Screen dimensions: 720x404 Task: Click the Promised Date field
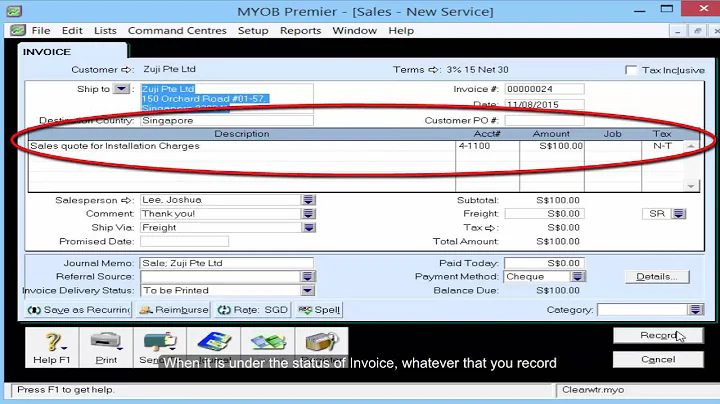coord(184,241)
